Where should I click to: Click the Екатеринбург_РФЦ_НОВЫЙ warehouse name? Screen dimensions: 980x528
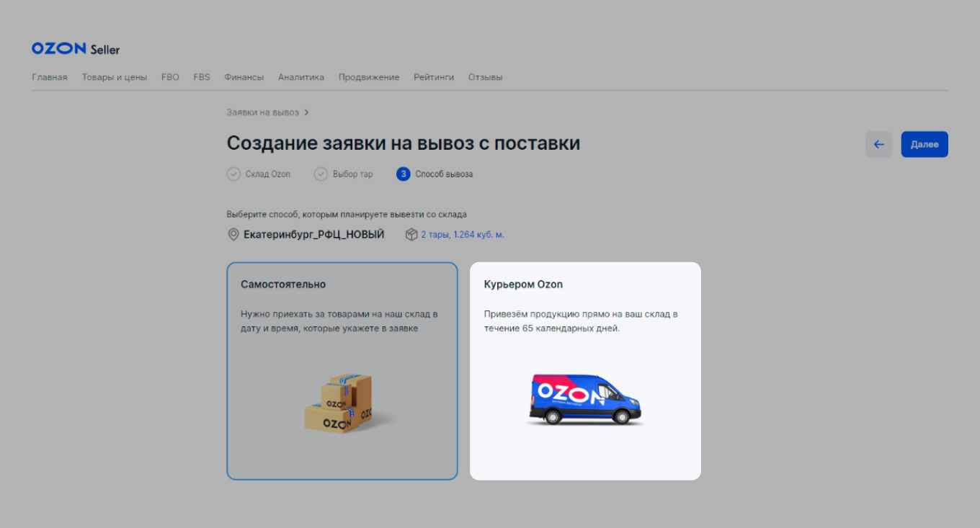point(314,235)
